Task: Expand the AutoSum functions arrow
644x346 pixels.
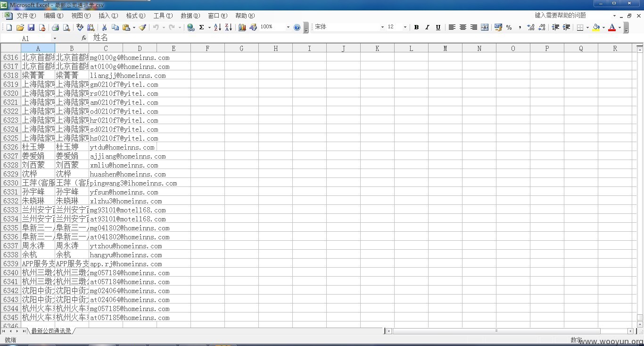Action: (x=209, y=27)
